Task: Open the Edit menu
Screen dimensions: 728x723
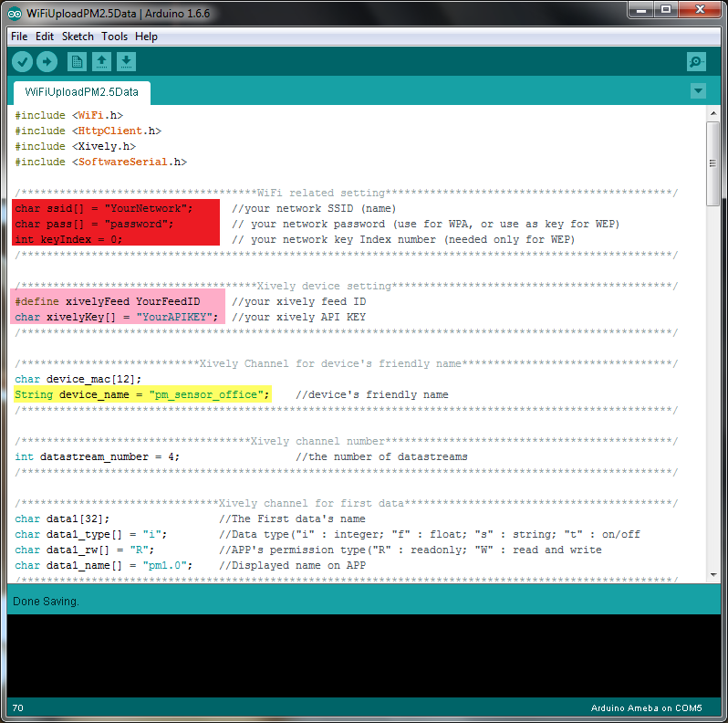Action: pos(45,37)
